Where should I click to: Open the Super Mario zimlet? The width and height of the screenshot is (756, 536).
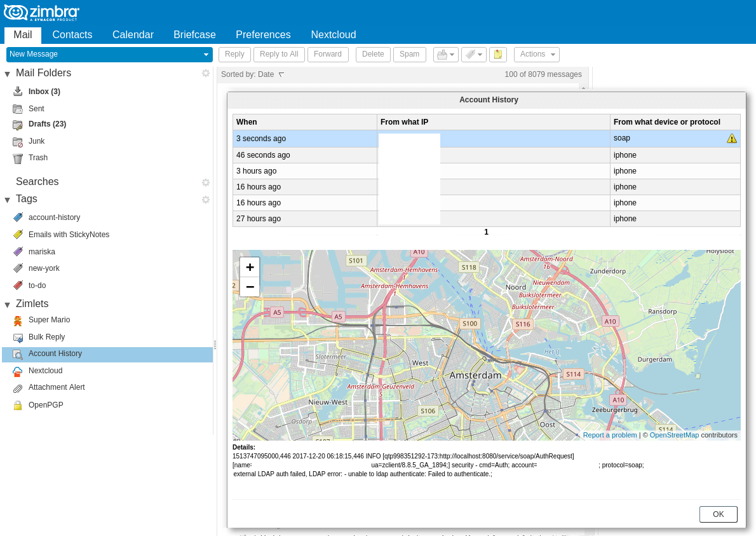pos(49,320)
